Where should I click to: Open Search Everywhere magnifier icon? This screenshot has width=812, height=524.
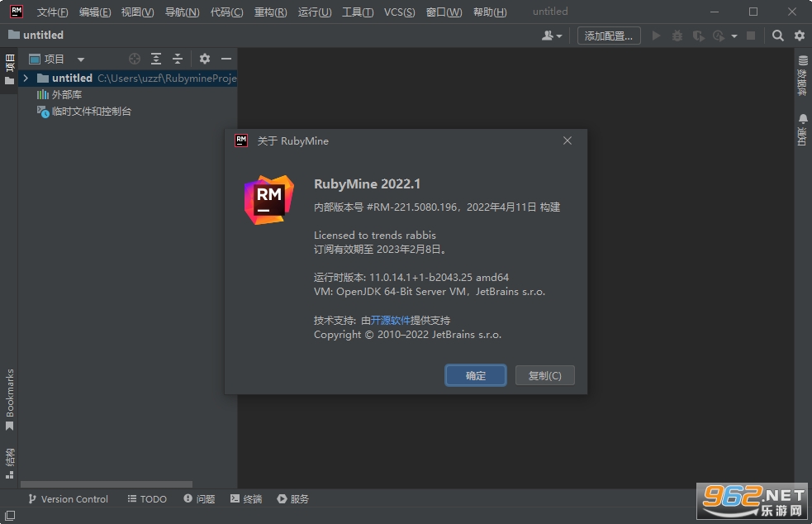778,36
